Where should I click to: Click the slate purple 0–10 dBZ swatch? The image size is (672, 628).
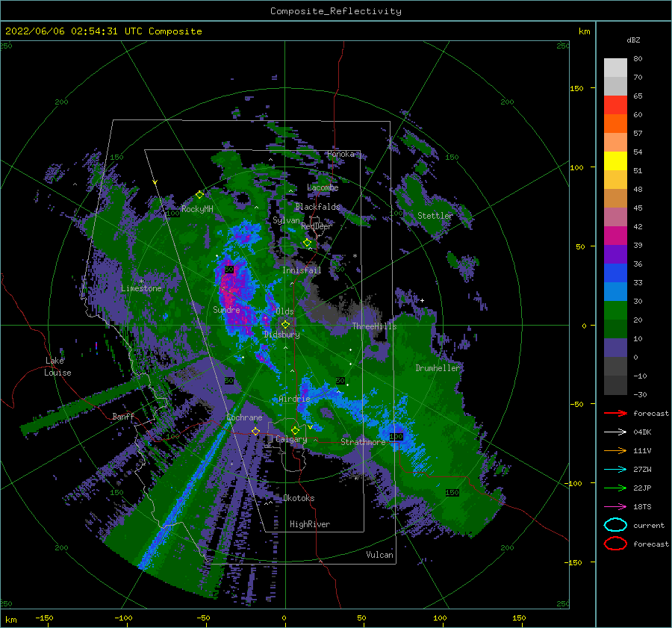click(615, 348)
